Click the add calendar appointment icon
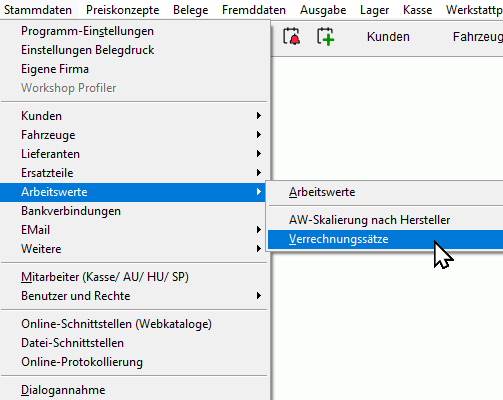503x400 pixels. tap(325, 36)
